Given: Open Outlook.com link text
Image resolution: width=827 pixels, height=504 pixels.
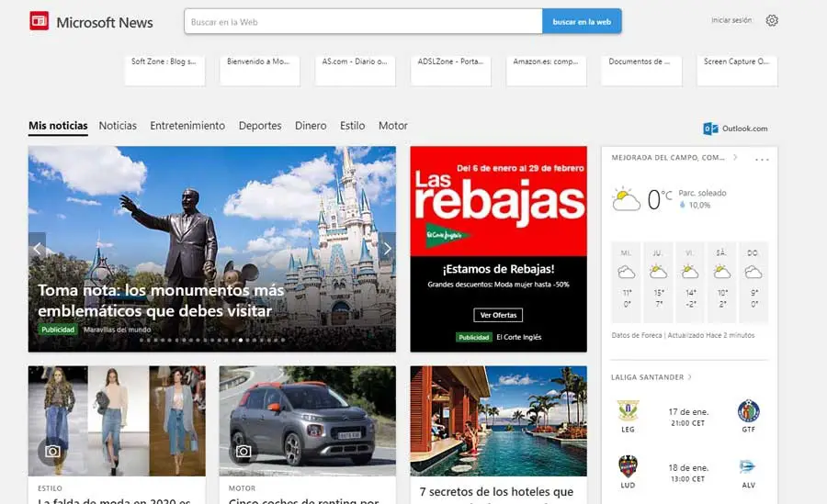Looking at the screenshot, I should click(744, 129).
